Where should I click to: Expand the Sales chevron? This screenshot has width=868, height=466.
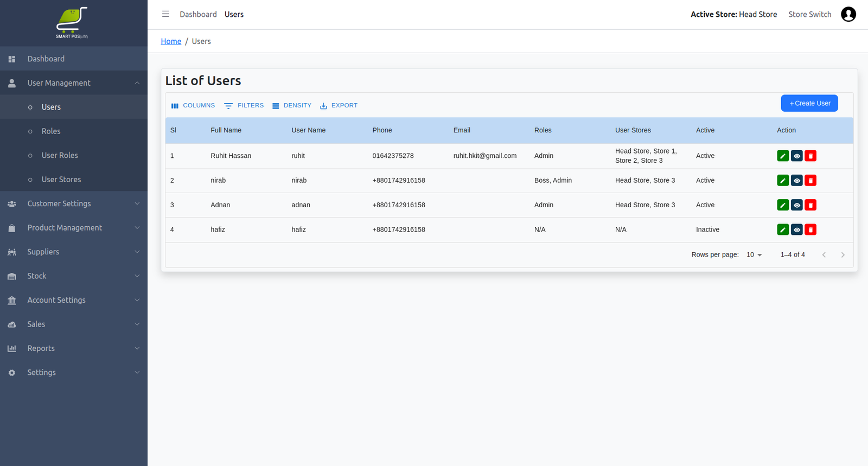tap(137, 324)
